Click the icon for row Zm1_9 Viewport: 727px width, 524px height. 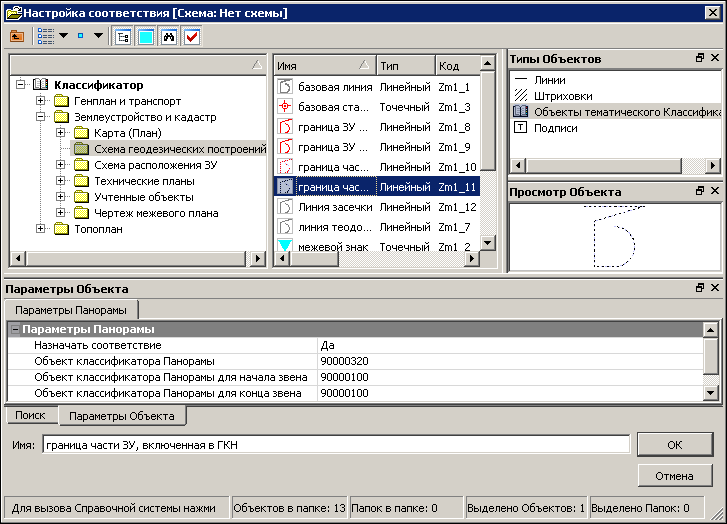[x=285, y=147]
